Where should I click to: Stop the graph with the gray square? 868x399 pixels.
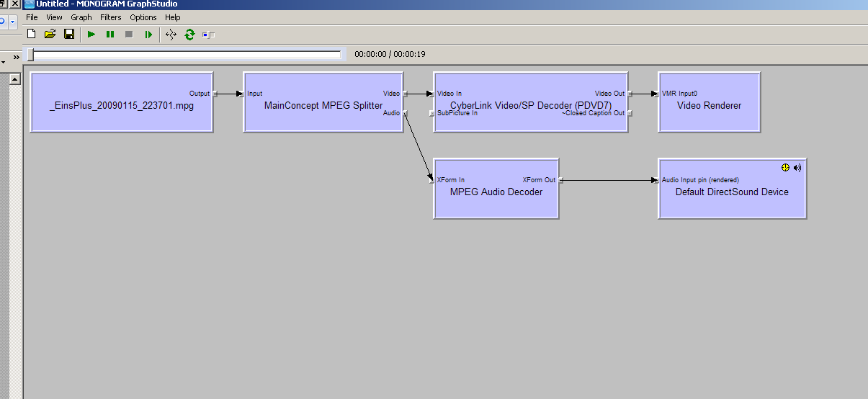pyautogui.click(x=129, y=34)
